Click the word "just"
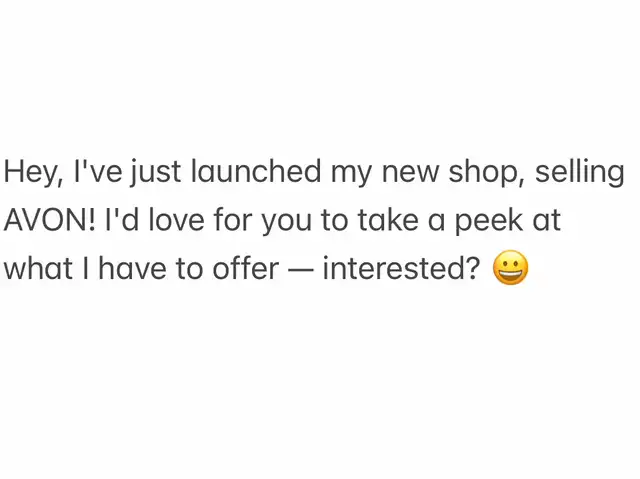The height and width of the screenshot is (479, 640). pyautogui.click(x=156, y=172)
